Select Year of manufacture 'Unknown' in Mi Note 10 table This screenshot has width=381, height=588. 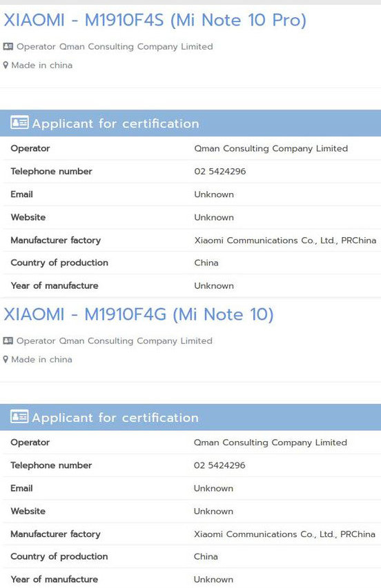(213, 579)
